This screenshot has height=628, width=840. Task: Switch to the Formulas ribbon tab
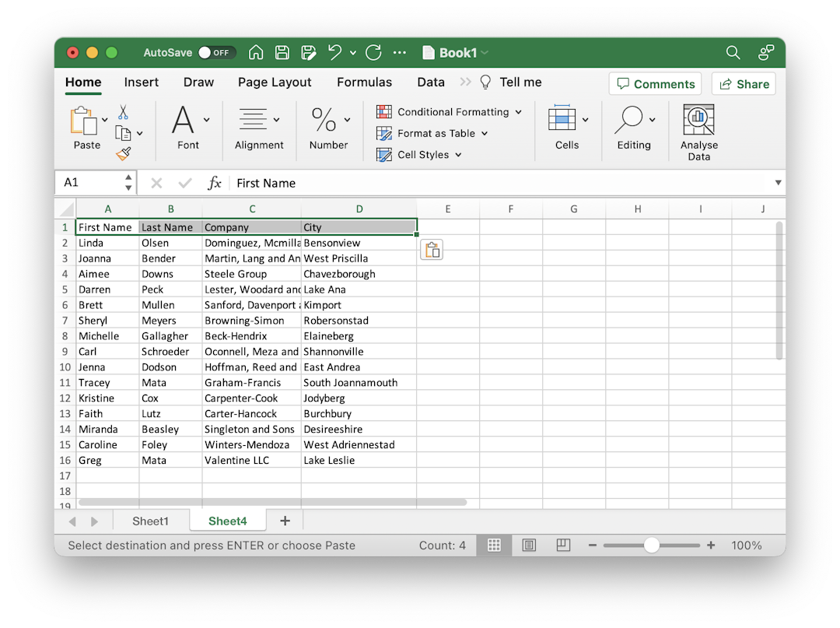[365, 82]
